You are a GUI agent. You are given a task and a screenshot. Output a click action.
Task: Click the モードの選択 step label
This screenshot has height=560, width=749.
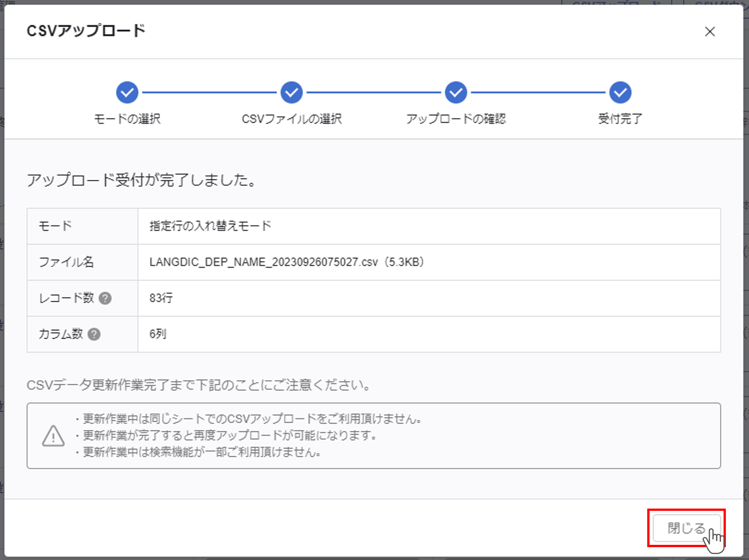point(127,119)
